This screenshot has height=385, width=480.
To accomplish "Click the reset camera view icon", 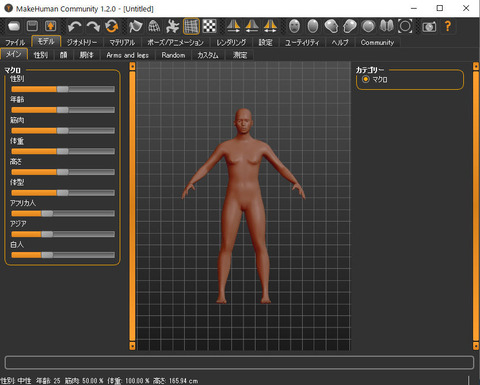I will 405,26.
